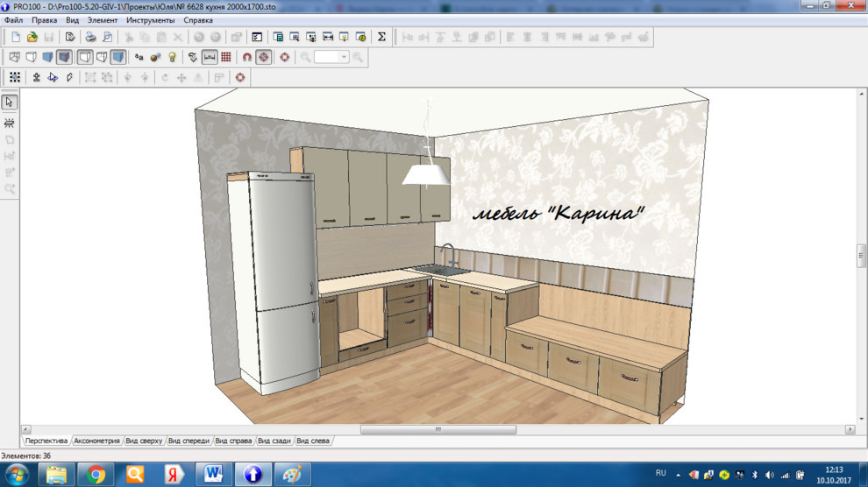Switch to the Аксонометрия view tab
868x487 pixels.
click(x=96, y=441)
